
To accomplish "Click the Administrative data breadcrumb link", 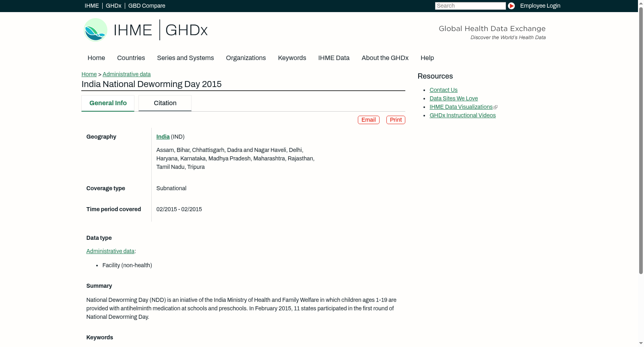I will pyautogui.click(x=126, y=74).
